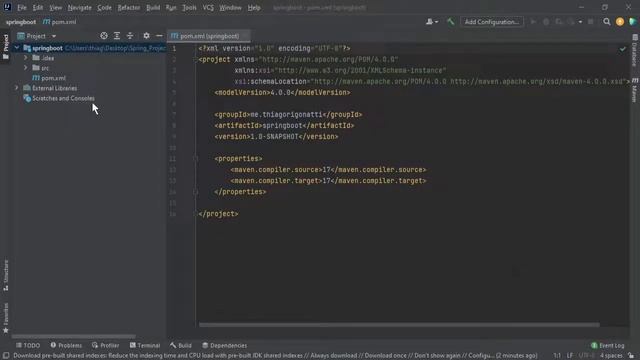Viewport: 640px width, 360px height.
Task: Open the Terminal tool window
Action: (x=145, y=345)
